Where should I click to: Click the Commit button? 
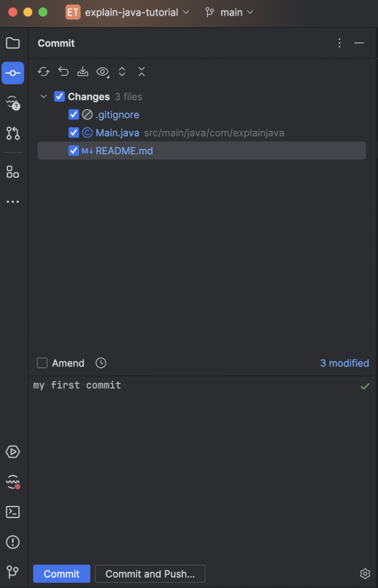61,574
